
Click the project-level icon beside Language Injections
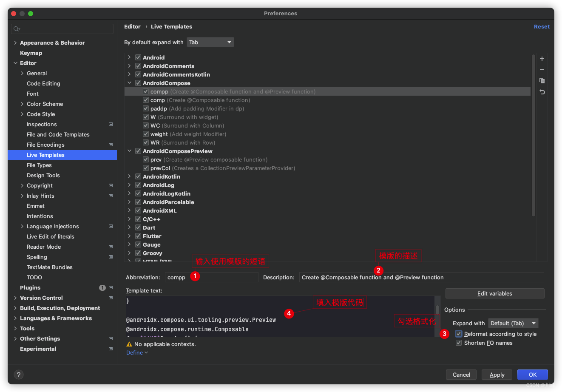(x=111, y=226)
